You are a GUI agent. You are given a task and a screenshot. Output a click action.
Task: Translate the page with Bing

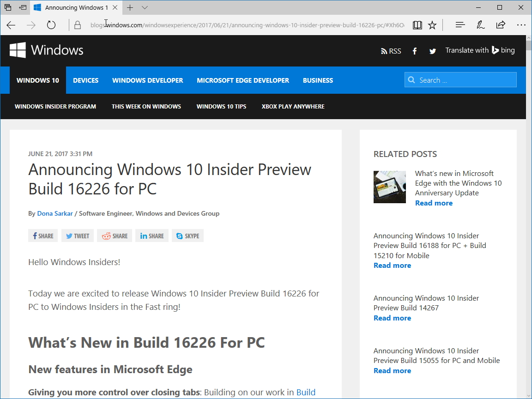point(480,50)
